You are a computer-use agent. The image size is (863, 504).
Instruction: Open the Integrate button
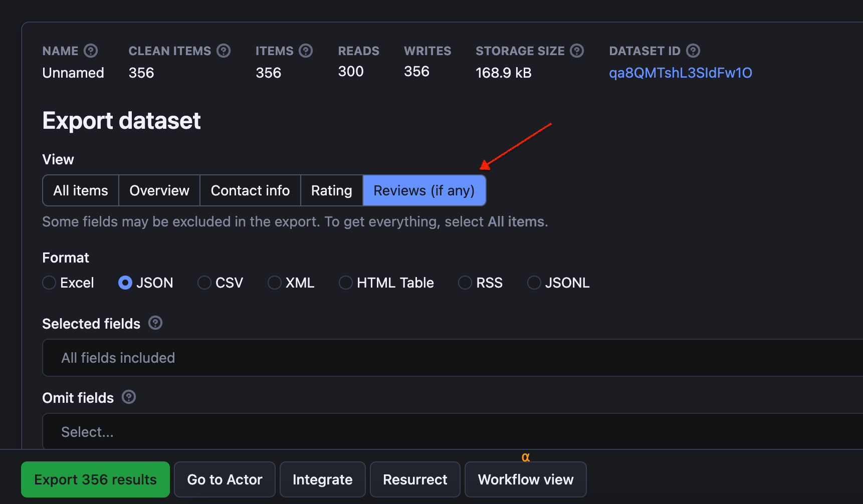click(x=323, y=479)
